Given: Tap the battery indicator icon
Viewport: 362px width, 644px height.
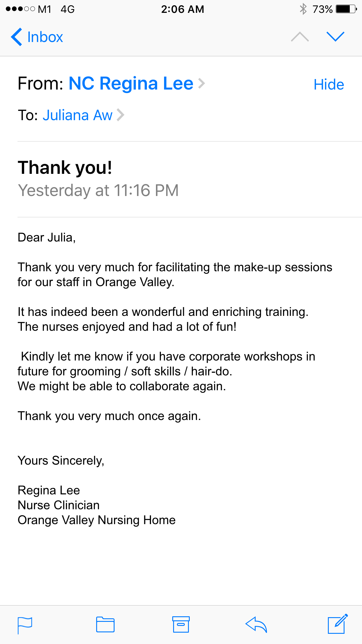Looking at the screenshot, I should [346, 9].
